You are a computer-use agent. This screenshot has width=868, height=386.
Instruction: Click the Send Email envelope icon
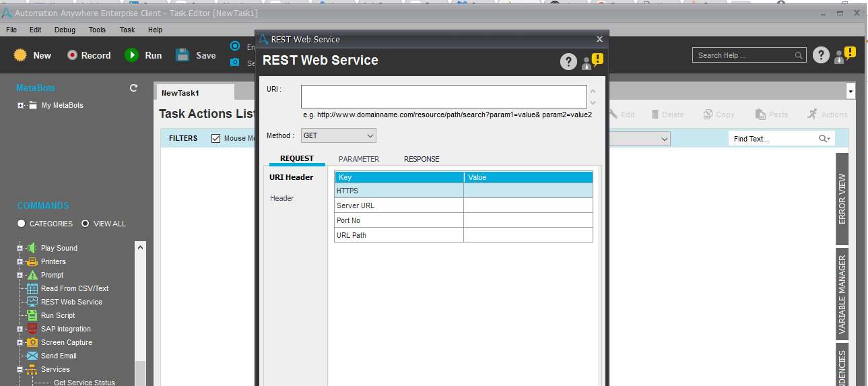click(x=32, y=356)
